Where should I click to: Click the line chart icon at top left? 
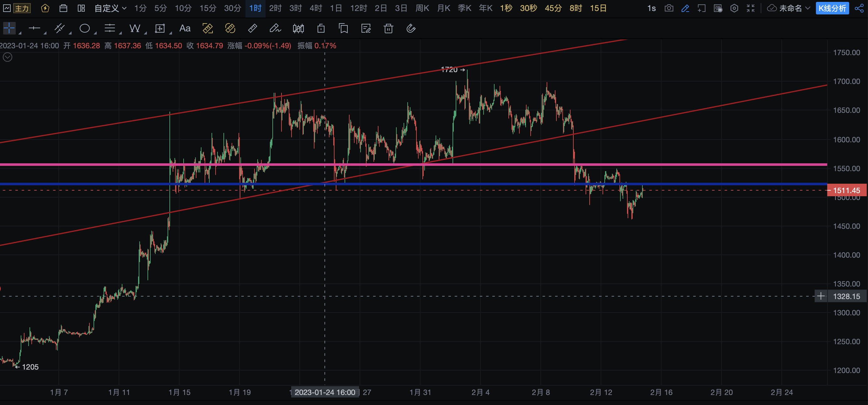point(6,8)
